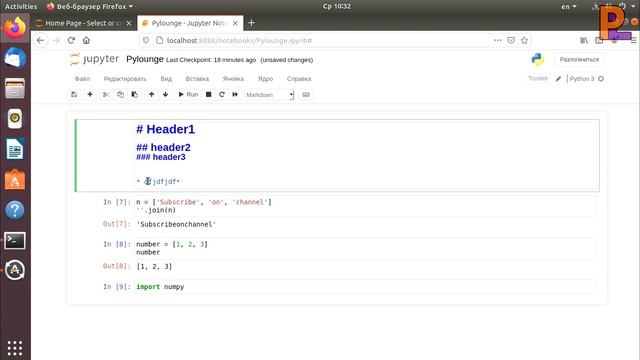
Task: Close the Pylounge Jupyter Notebook tab
Action: tap(235, 23)
